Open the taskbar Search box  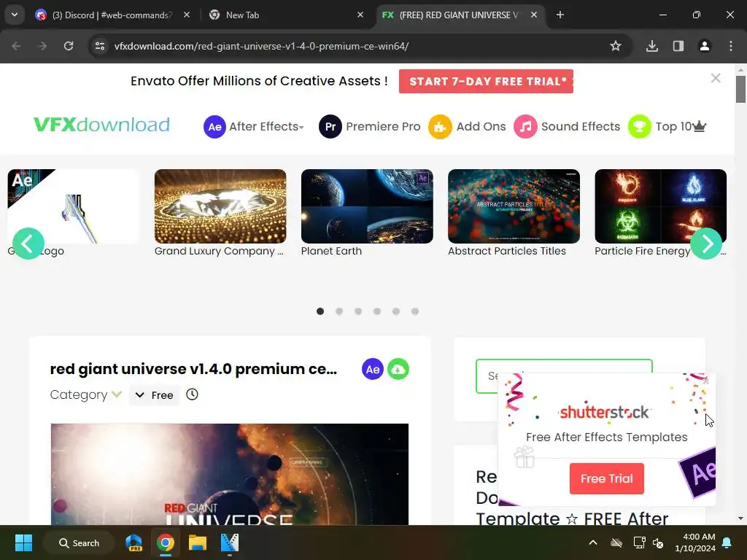point(79,542)
